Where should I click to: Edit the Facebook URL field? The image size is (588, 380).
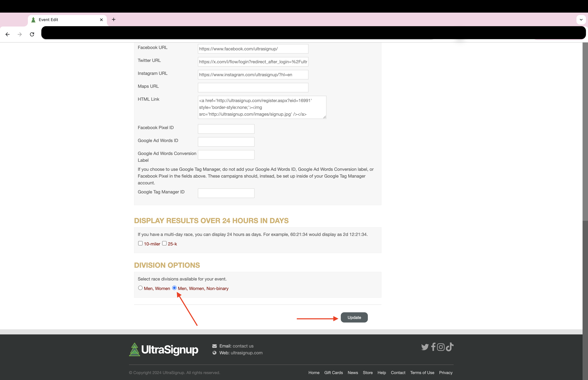click(x=253, y=49)
